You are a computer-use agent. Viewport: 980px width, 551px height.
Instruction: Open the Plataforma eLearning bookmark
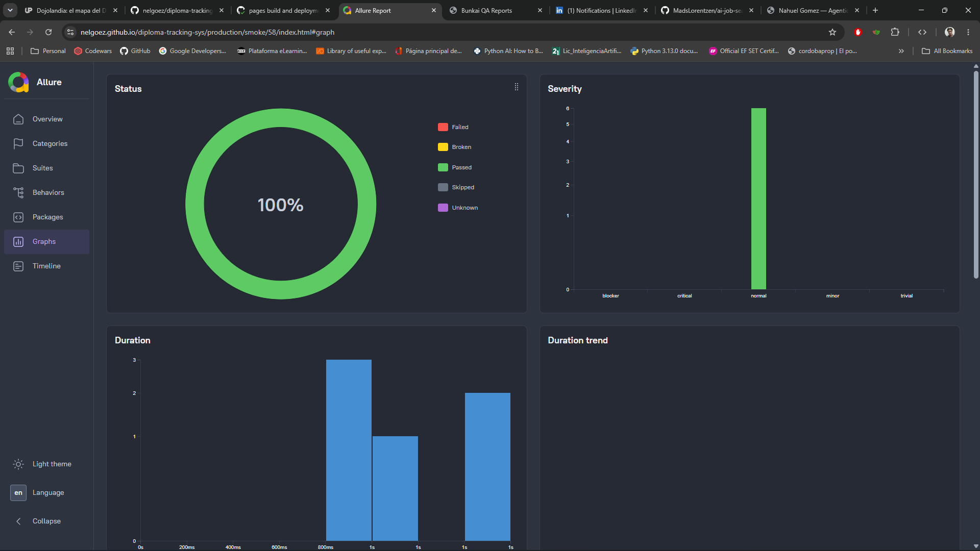[x=272, y=51]
